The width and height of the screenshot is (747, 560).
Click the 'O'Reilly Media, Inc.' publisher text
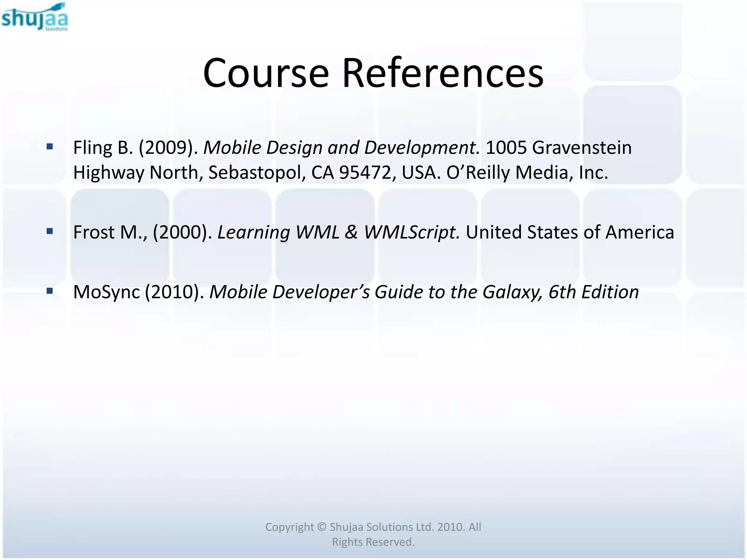(x=527, y=172)
